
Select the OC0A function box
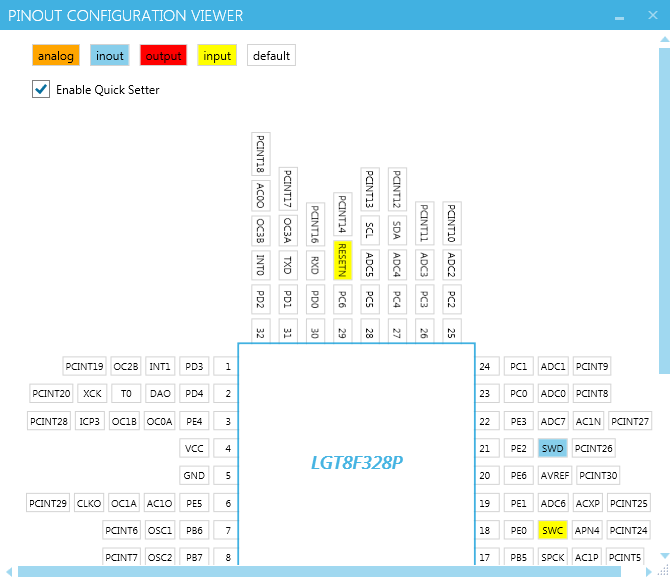tap(159, 421)
